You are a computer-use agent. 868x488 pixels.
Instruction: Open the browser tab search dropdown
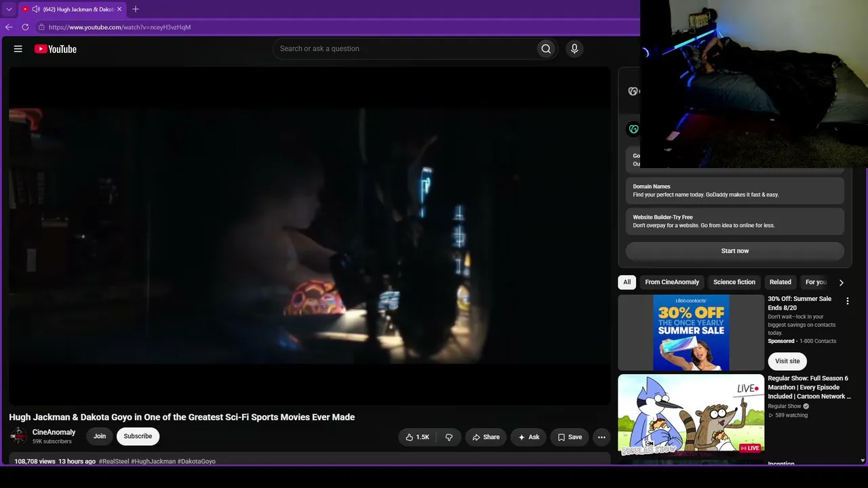tap(9, 9)
